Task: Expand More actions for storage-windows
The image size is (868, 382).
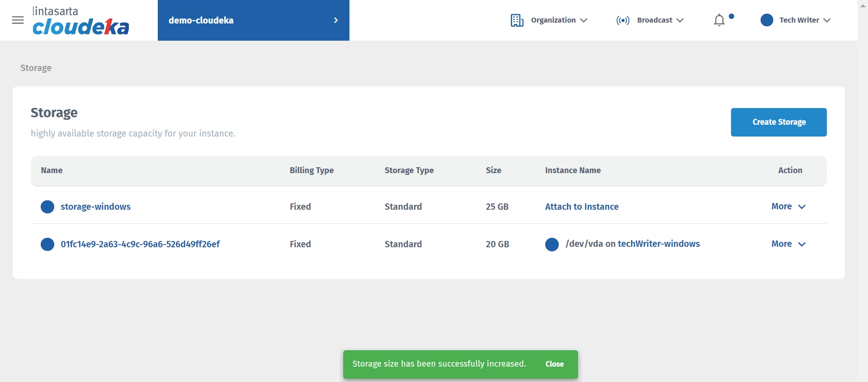Action: [788, 207]
